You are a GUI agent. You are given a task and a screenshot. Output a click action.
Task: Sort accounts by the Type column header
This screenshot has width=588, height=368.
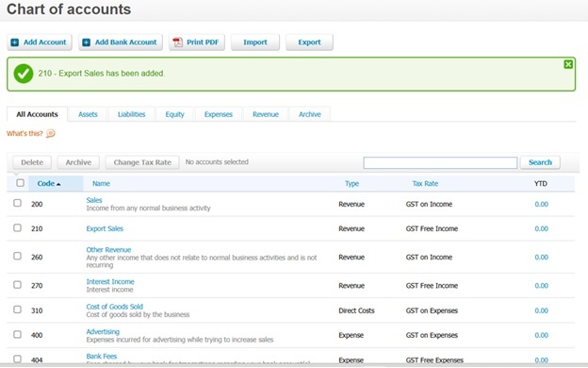(x=351, y=184)
